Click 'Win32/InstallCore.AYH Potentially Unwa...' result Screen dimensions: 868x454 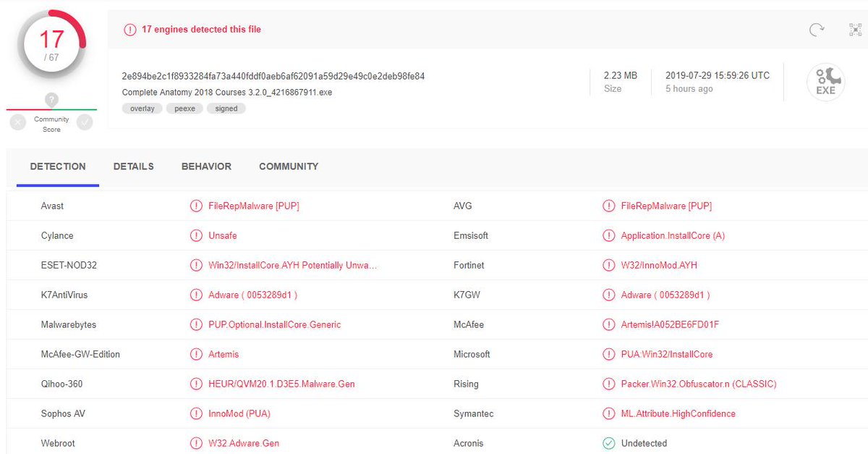293,266
